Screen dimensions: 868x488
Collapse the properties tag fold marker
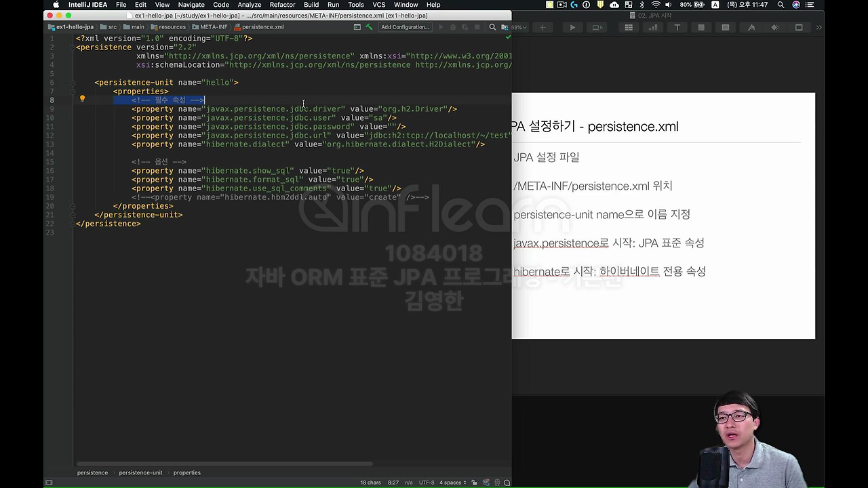click(72, 91)
